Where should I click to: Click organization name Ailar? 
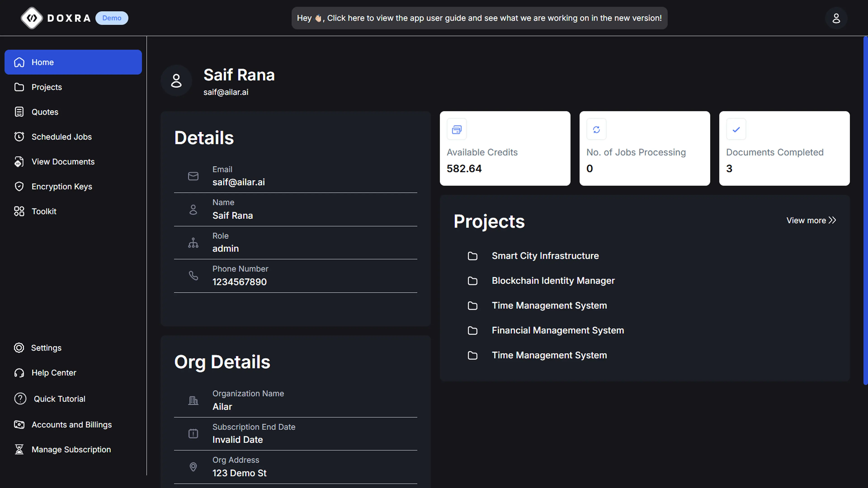[222, 407]
